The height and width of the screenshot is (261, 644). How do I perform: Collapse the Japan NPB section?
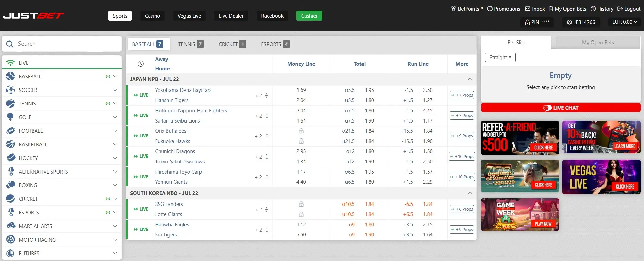470,79
